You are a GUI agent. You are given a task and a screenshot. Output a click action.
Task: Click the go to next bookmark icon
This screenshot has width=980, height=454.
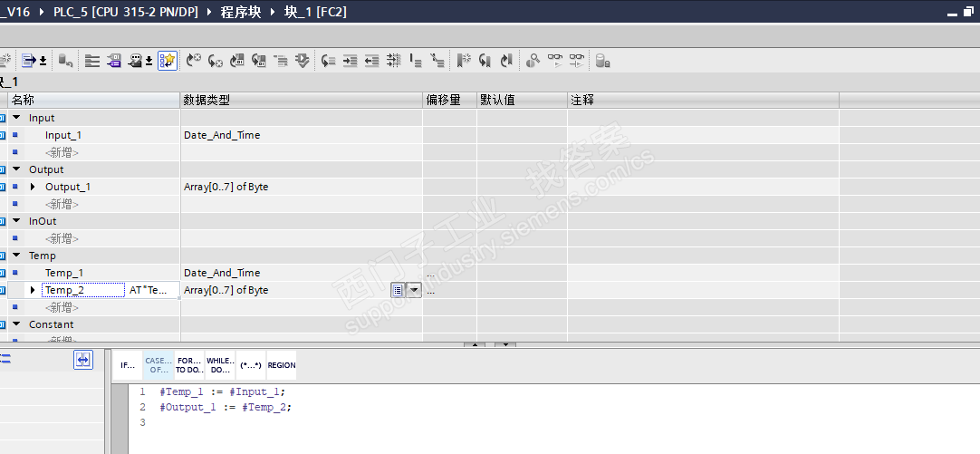click(507, 61)
